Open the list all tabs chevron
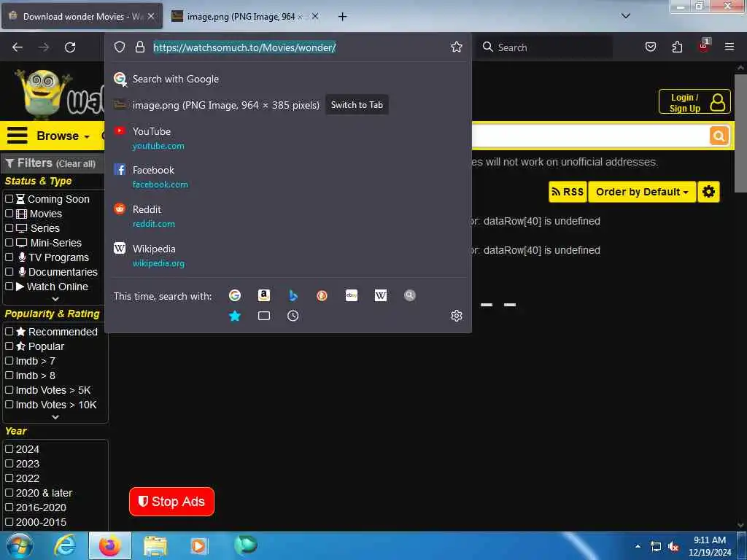The width and height of the screenshot is (747, 560). (625, 16)
